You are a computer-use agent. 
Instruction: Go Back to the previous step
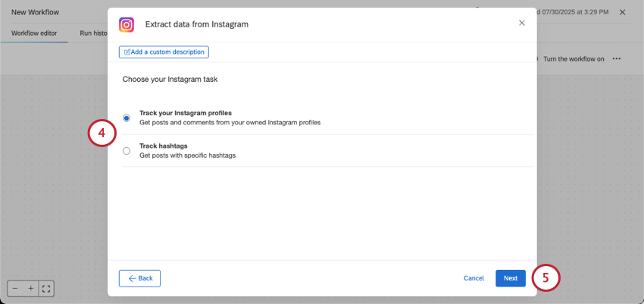click(139, 278)
